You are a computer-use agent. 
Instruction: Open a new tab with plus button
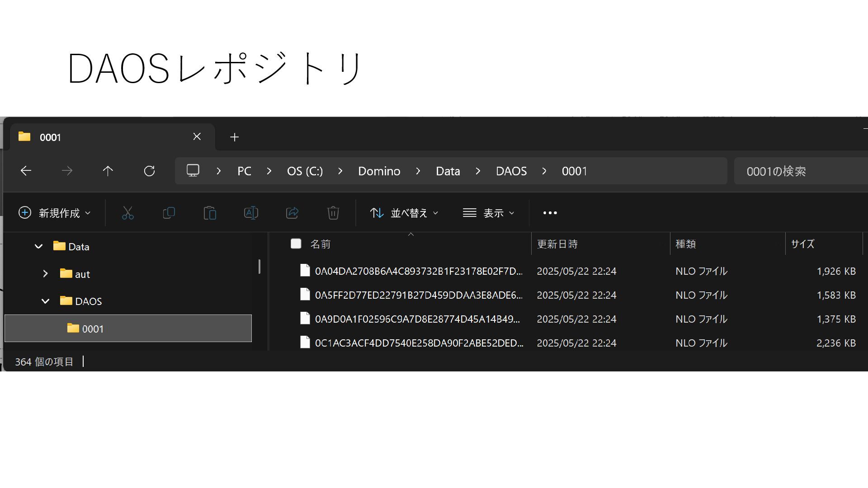click(x=234, y=137)
